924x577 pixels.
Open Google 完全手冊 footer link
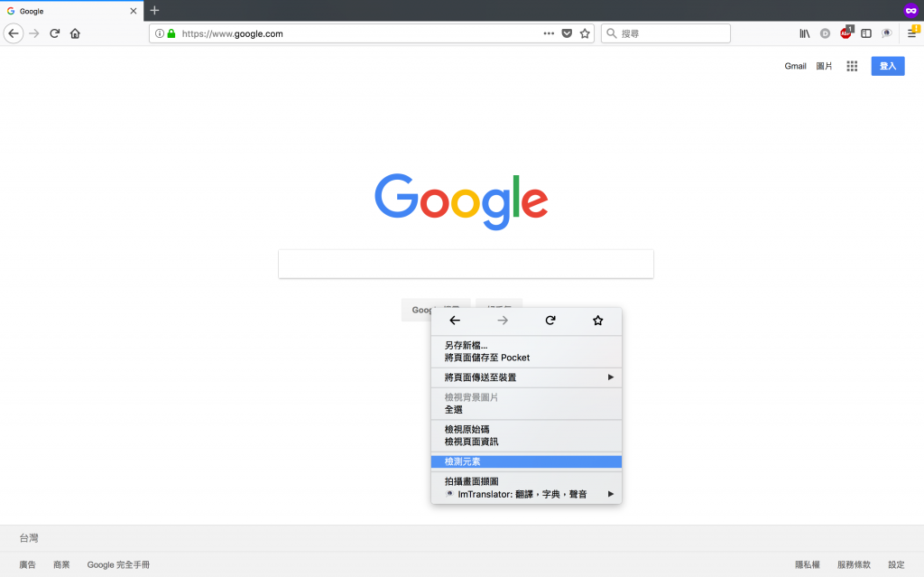pyautogui.click(x=118, y=564)
